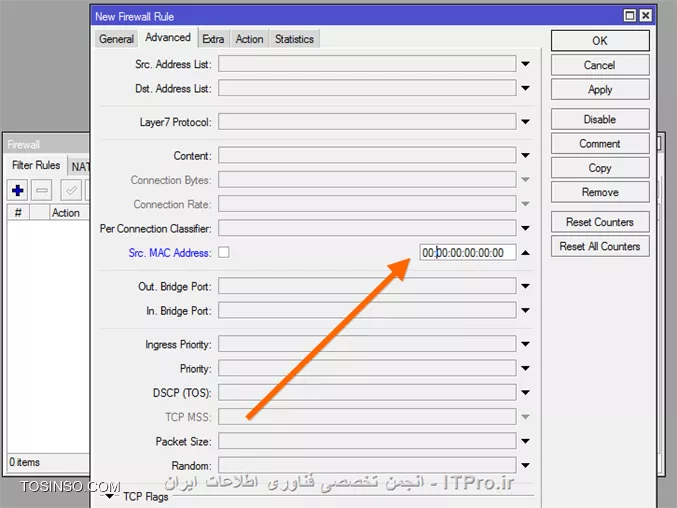Click the Action column header in Firewall window
This screenshot has height=508, width=677.
tap(68, 213)
